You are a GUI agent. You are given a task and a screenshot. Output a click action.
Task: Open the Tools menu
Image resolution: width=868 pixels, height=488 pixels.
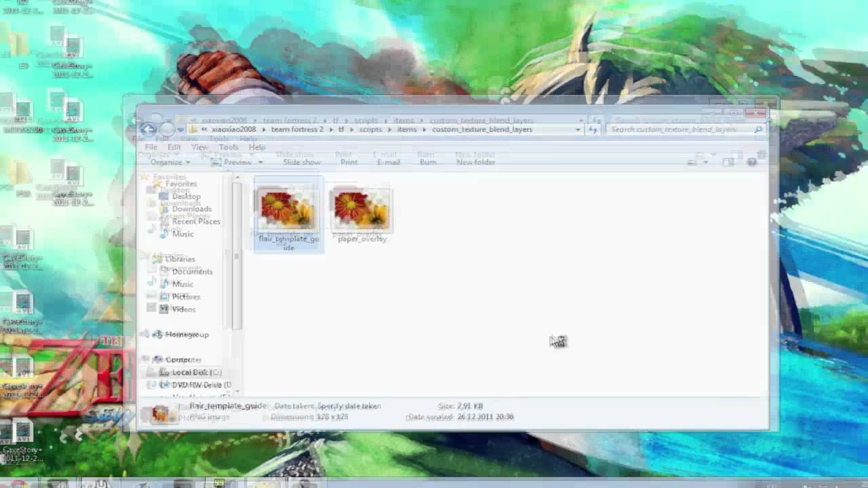tap(229, 147)
